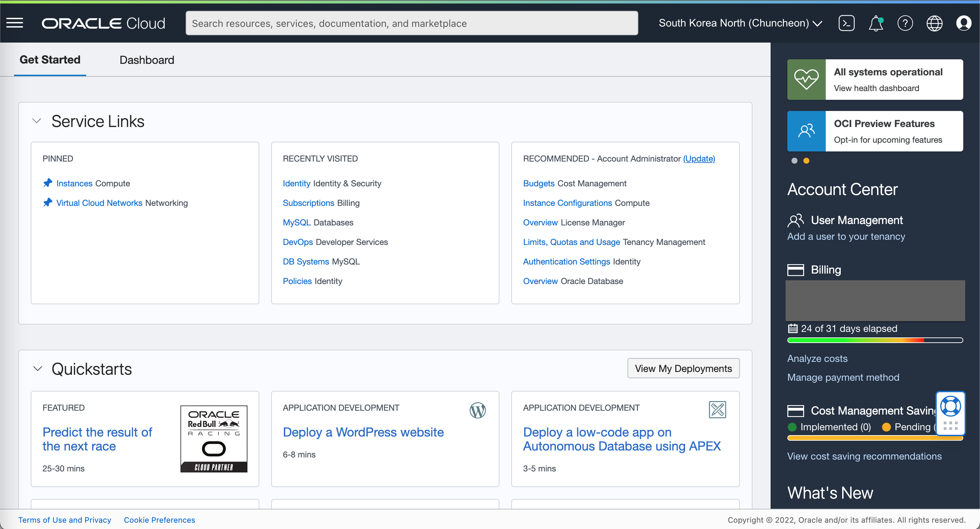The width and height of the screenshot is (980, 529).
Task: Open the user profile avatar icon
Action: 964,23
